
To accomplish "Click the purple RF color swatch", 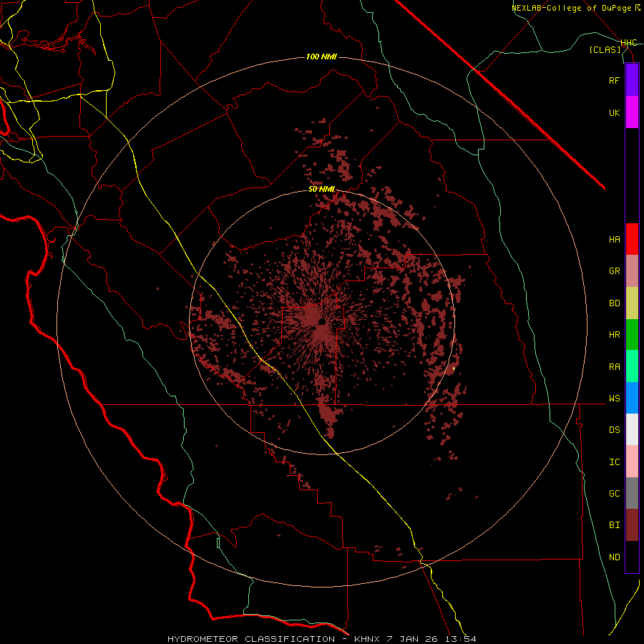I will [x=632, y=80].
